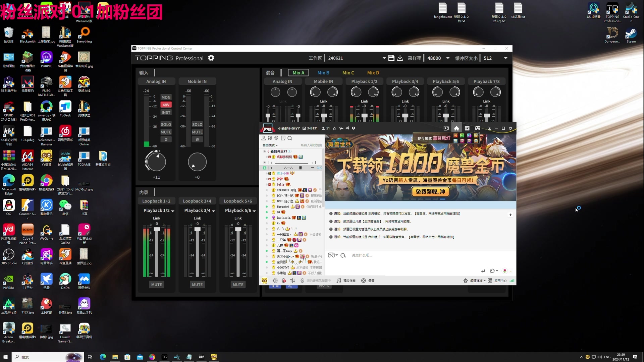Screen dimensions: 644x362
Task: Toggle MUTE on Loopback 3+4 channel
Action: (x=197, y=284)
